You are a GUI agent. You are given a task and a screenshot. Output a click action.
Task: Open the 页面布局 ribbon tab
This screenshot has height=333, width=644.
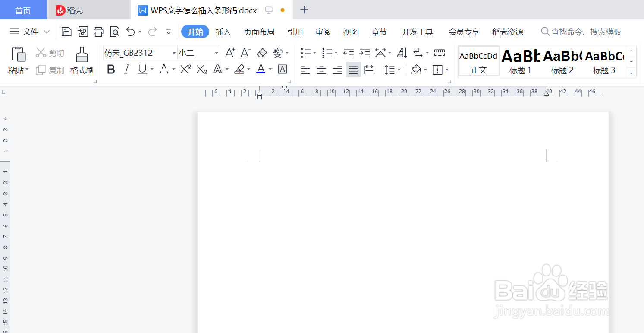(259, 32)
